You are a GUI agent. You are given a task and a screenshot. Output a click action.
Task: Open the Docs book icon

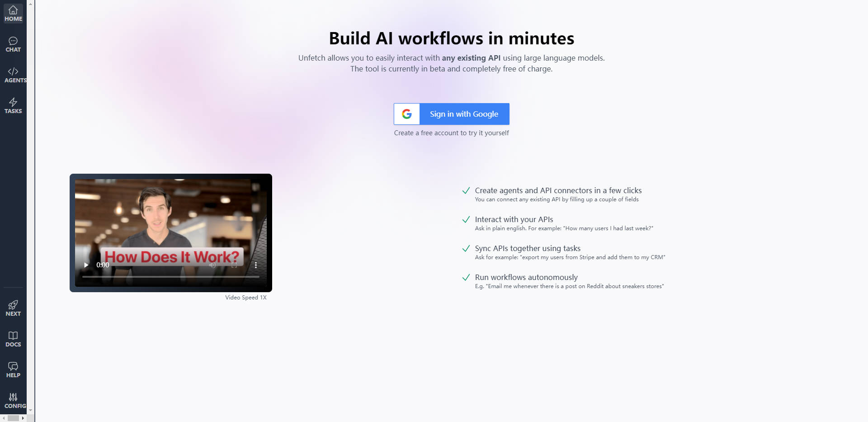13,339
